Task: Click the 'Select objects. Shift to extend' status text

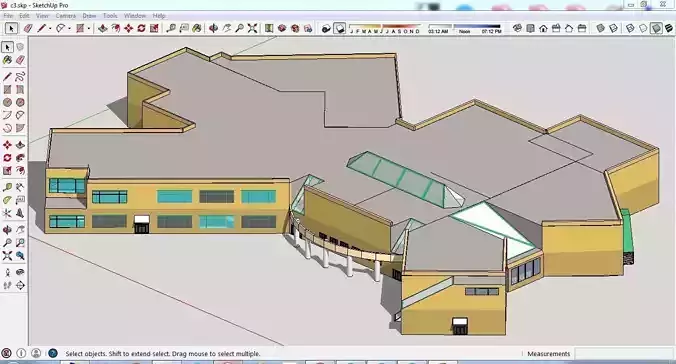Action: pyautogui.click(x=163, y=354)
